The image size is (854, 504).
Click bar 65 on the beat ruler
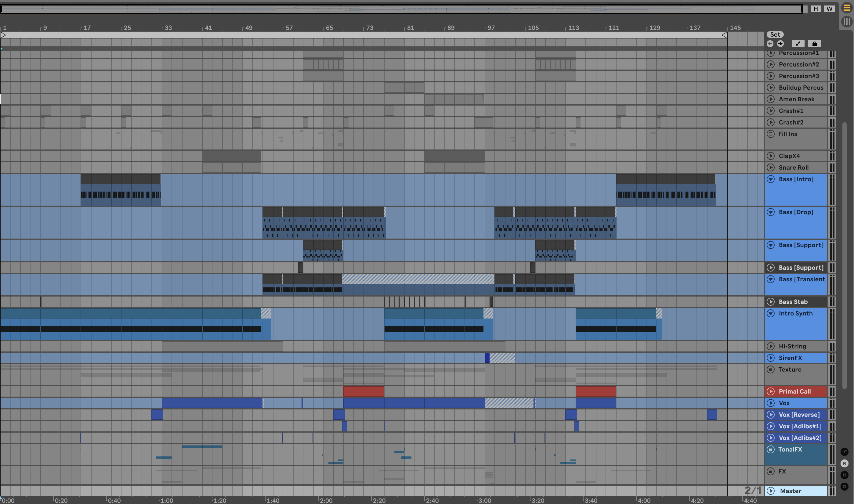329,28
